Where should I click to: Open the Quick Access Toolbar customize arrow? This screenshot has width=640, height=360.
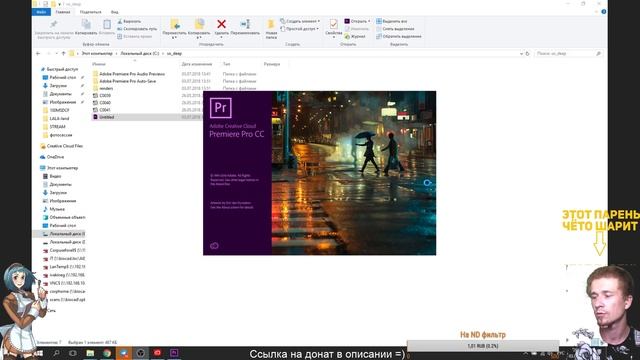point(60,4)
